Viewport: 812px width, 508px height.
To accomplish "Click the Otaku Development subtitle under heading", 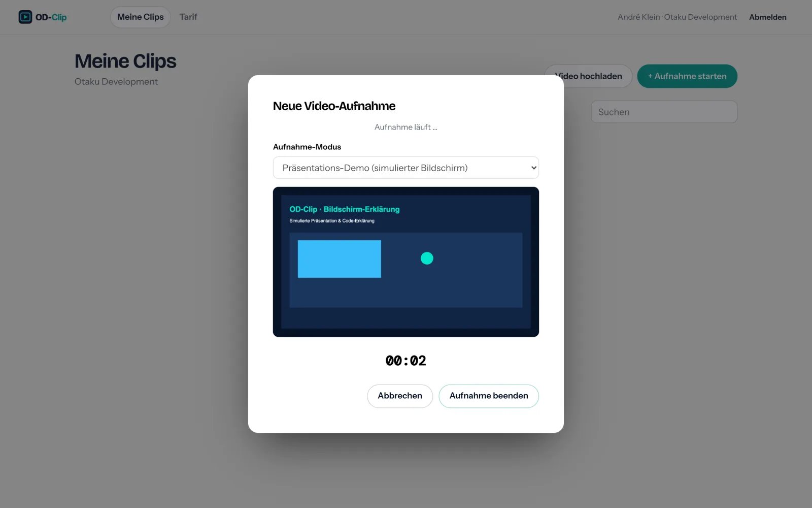I will (116, 82).
